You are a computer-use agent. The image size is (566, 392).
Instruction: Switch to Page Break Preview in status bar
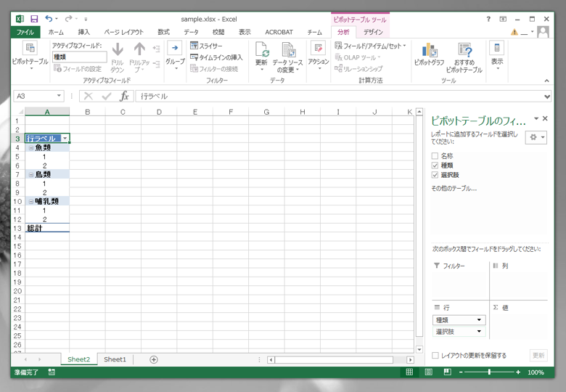tap(447, 372)
